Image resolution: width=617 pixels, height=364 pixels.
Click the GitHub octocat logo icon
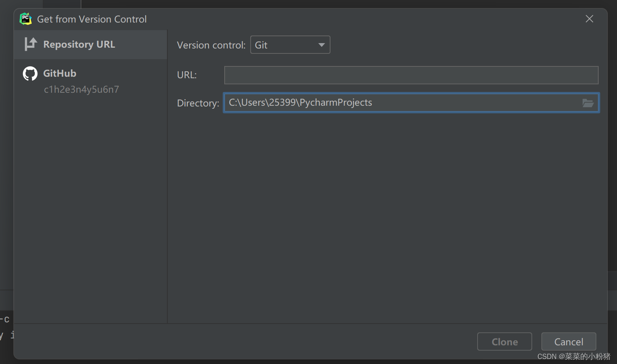tap(30, 73)
